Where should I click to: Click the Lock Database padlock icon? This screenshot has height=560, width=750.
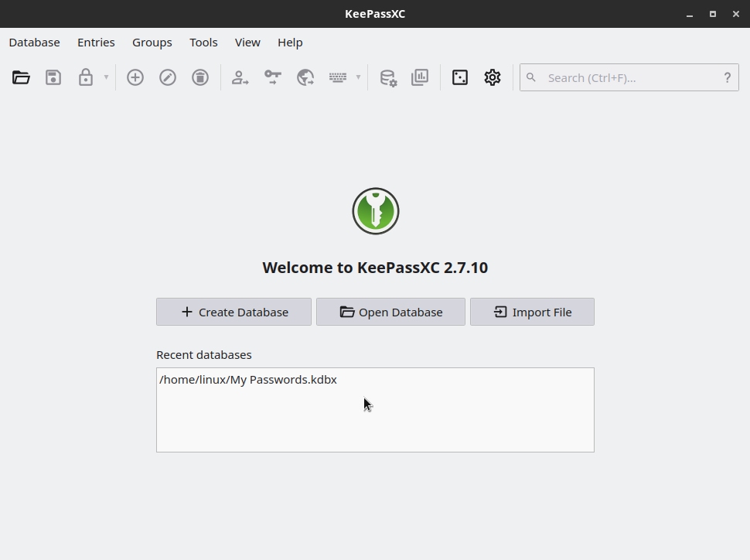[86, 77]
